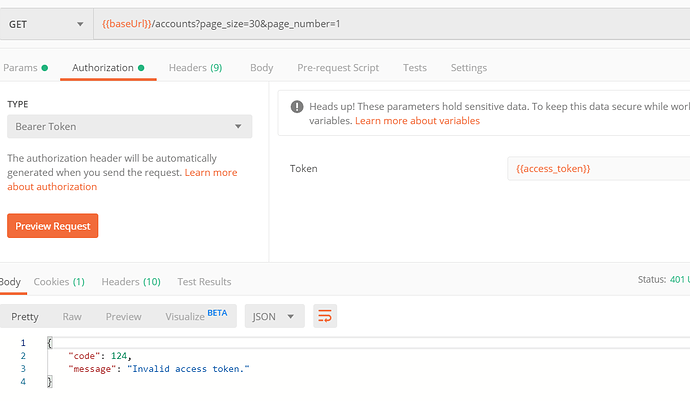Switch to the Raw response view
Image resolution: width=690 pixels, height=401 pixels.
tap(72, 316)
